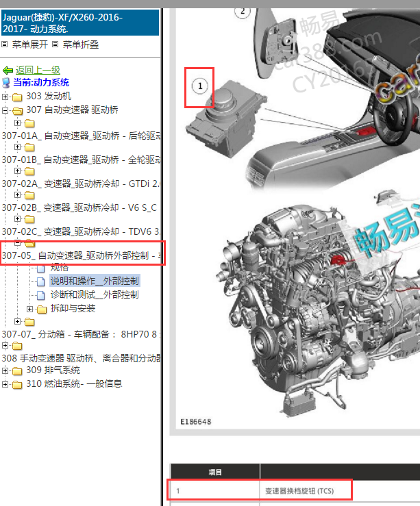Click the document icon beside 诊断和测试

(40, 295)
